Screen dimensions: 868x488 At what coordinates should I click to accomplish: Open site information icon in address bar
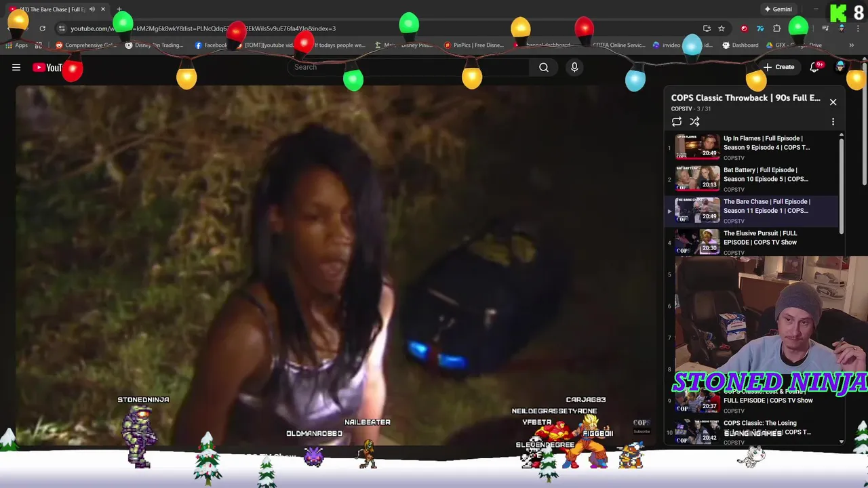[x=62, y=28]
